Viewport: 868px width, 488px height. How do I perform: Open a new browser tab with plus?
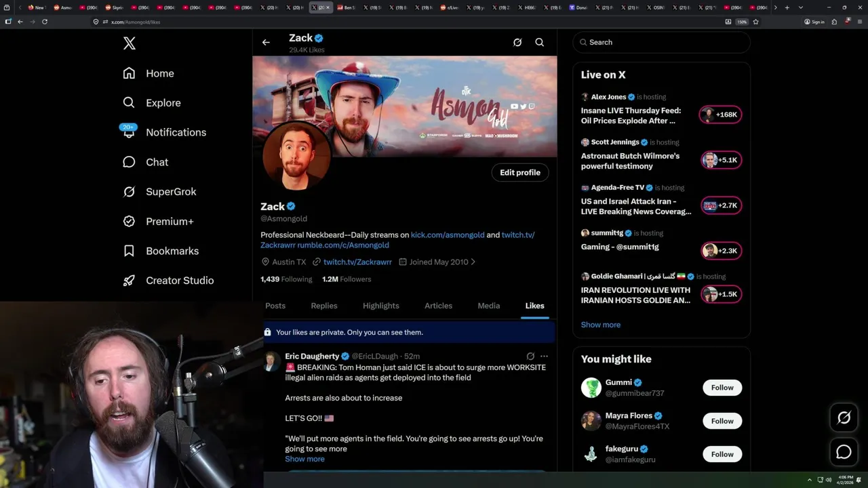(x=787, y=7)
